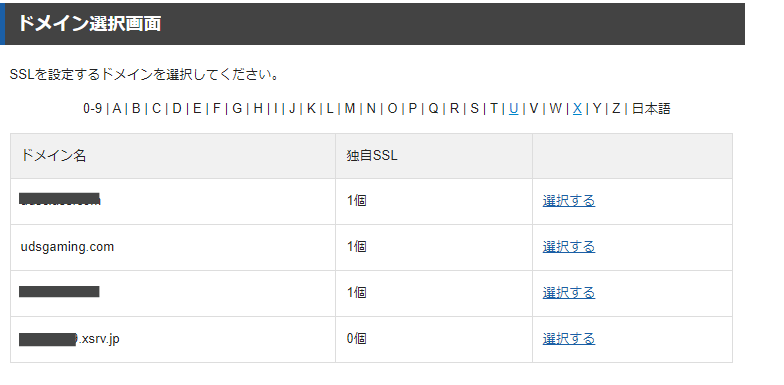Viewport: 784px width, 385px height.
Task: Click 選択する in the third domain row
Action: (568, 293)
